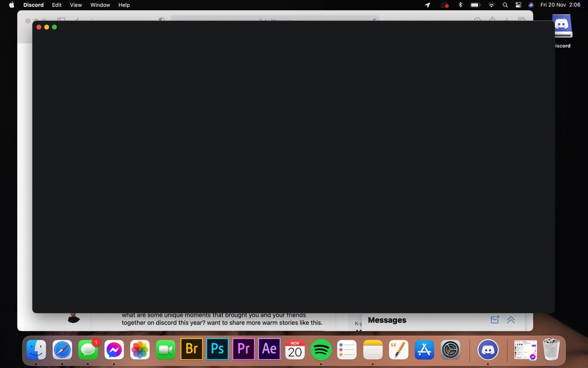Launch FaceTime from the Dock
The height and width of the screenshot is (368, 588).
[166, 350]
